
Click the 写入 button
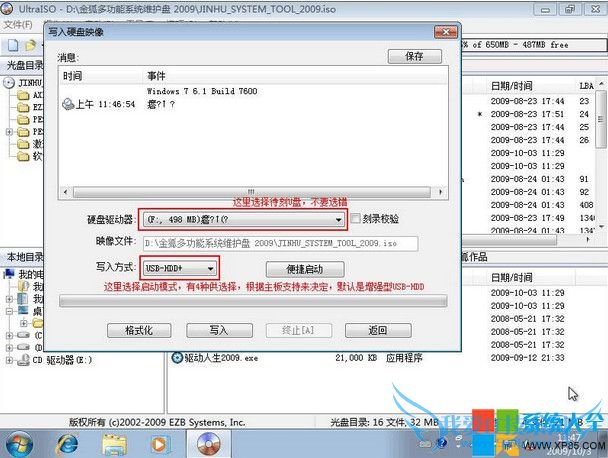[219, 330]
